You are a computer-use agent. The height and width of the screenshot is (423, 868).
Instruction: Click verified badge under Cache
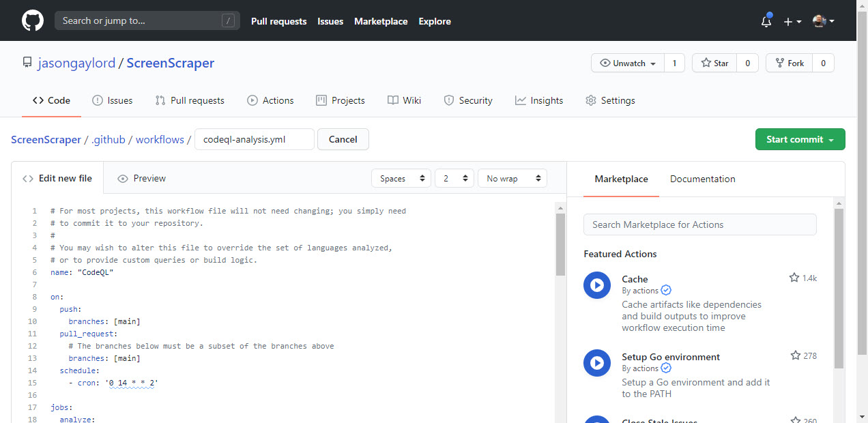tap(666, 291)
